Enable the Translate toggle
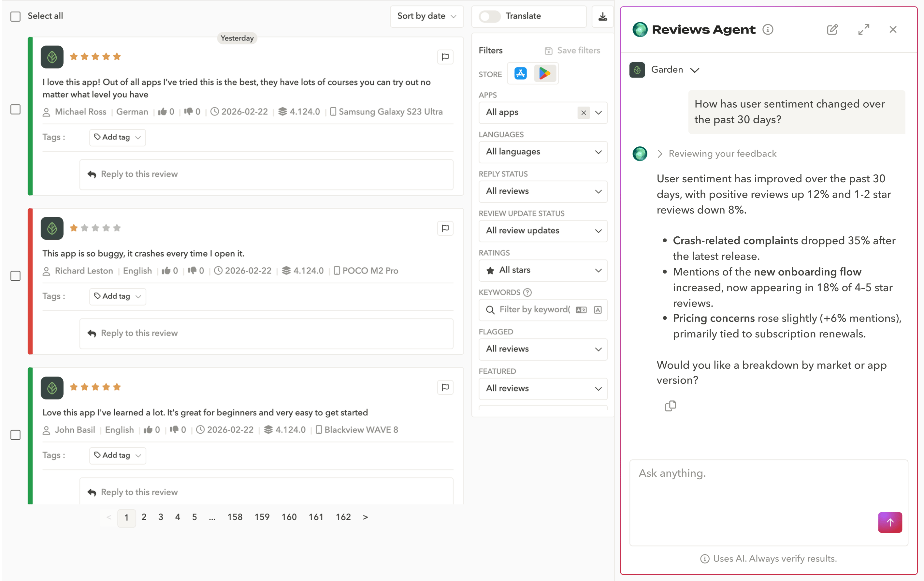The width and height of the screenshot is (924, 581). [489, 16]
